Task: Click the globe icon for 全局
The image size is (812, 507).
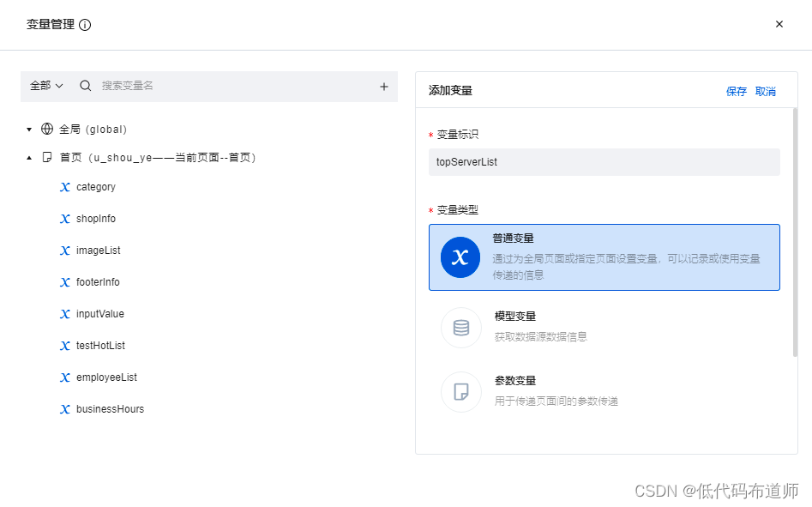Action: click(47, 129)
